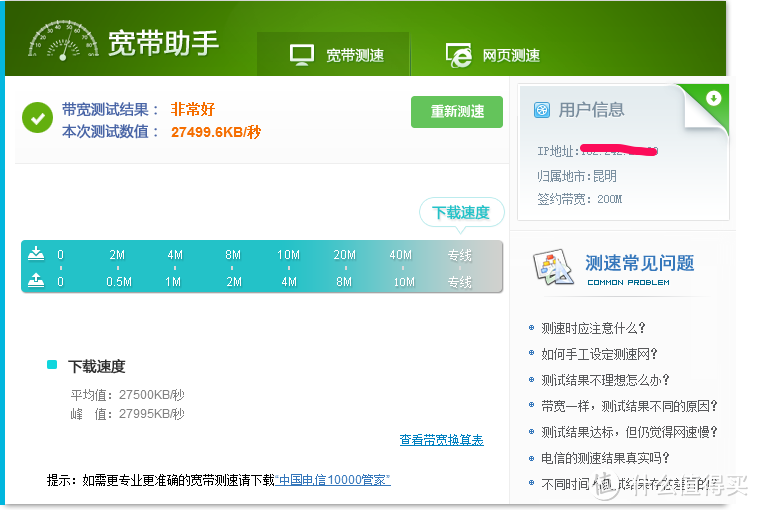
Task: Click the 2M download scale mark
Action: pyautogui.click(x=117, y=255)
